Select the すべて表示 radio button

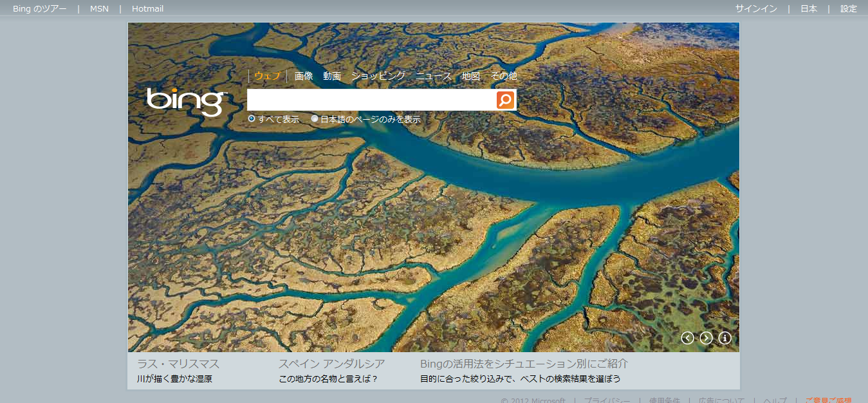[252, 119]
